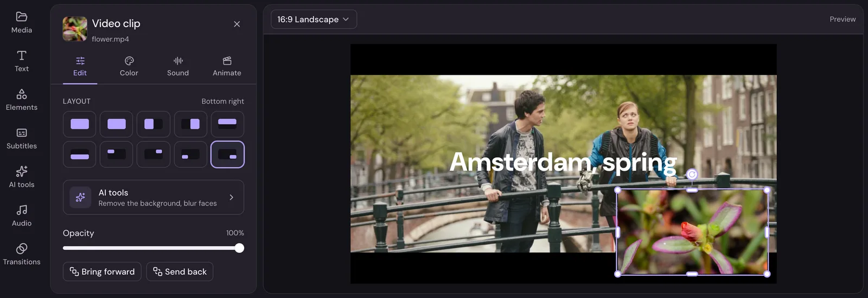The width and height of the screenshot is (868, 298).
Task: Select the flower video overlay on canvas
Action: pyautogui.click(x=692, y=232)
